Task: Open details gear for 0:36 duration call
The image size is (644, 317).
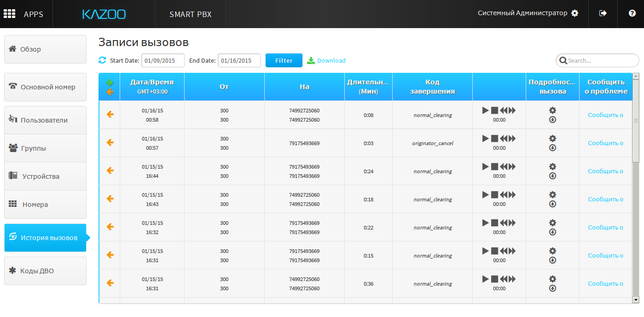Action: [553, 279]
